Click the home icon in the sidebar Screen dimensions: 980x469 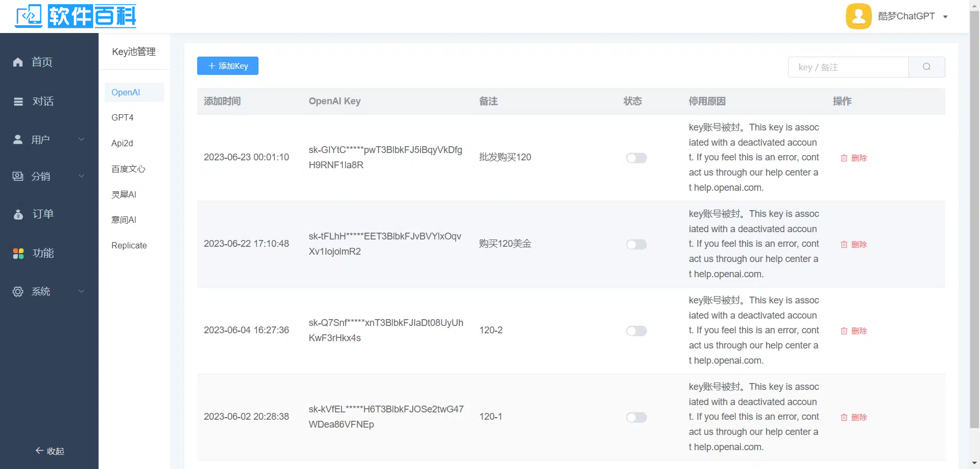(x=18, y=62)
